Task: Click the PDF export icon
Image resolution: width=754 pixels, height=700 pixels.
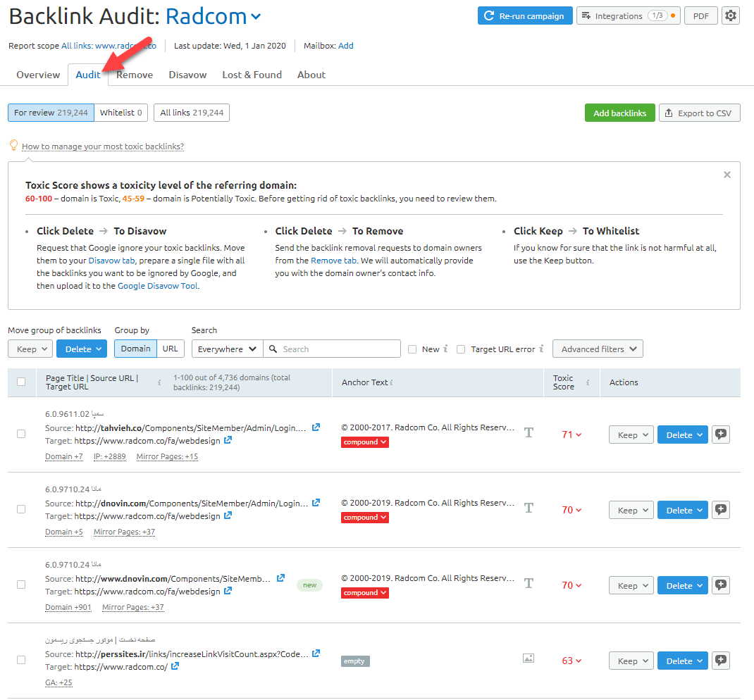Action: coord(700,15)
